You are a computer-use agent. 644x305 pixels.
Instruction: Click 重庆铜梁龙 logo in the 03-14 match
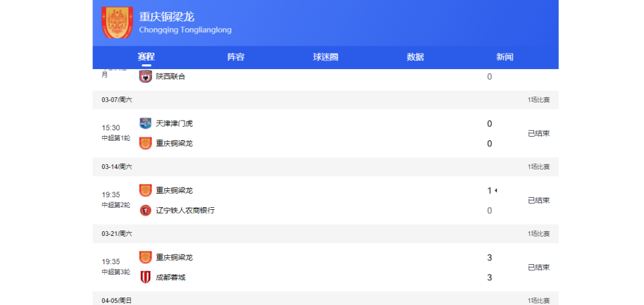[x=146, y=190]
